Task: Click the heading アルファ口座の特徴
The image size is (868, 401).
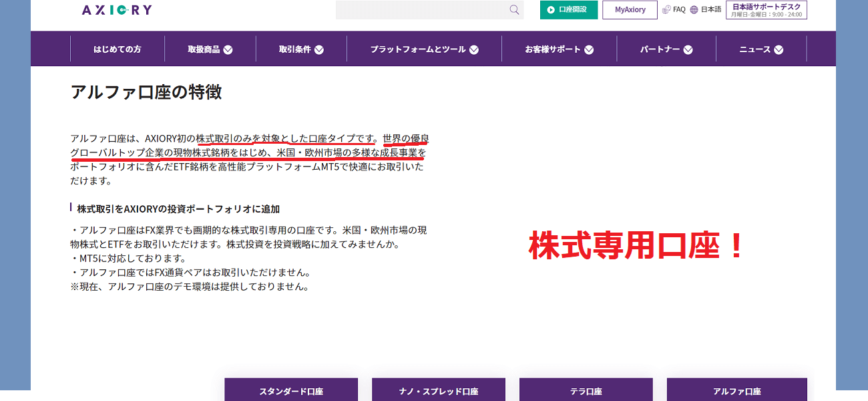Action: pos(146,92)
